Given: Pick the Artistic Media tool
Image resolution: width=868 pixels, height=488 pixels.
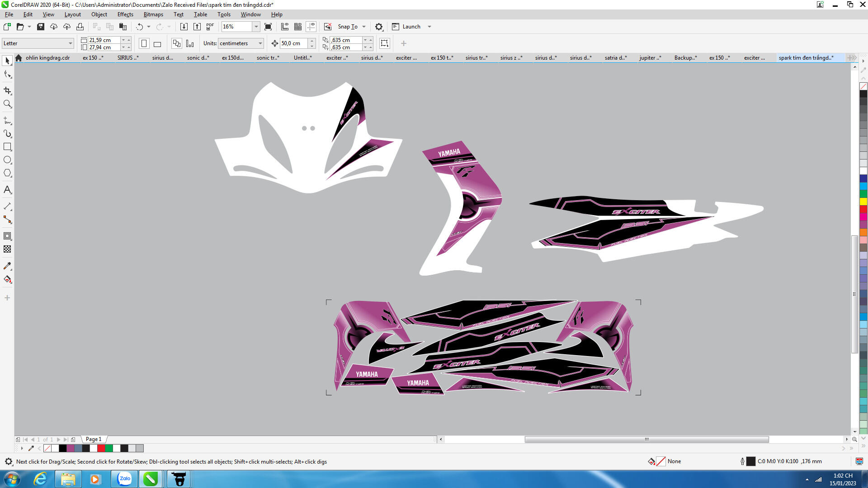Looking at the screenshot, I should tap(7, 134).
